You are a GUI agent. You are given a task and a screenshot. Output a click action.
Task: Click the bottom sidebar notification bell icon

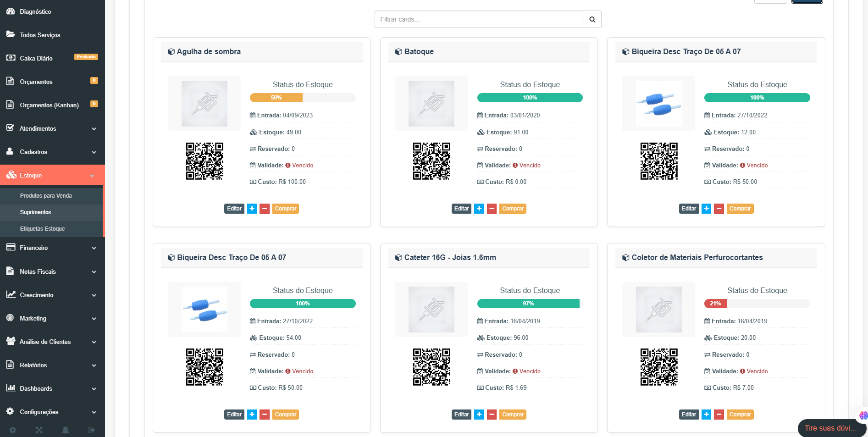tap(66, 430)
